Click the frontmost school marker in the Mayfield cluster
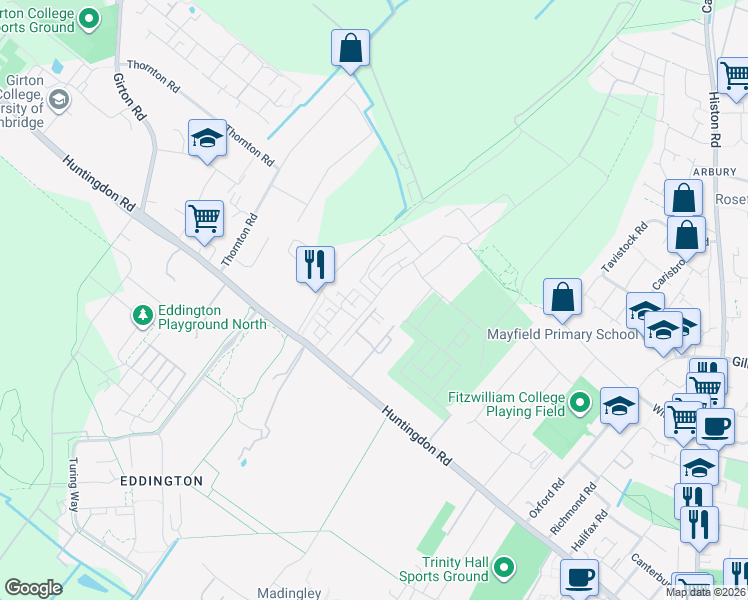 663,331
